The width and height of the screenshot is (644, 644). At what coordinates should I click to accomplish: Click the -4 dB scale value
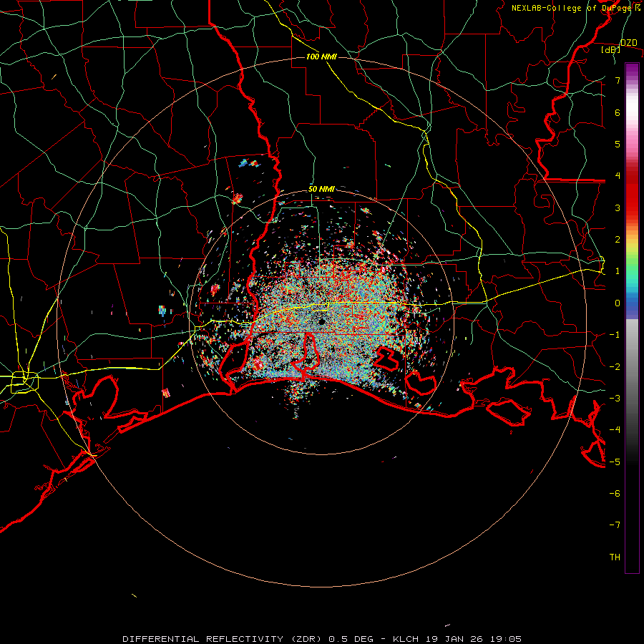615,430
